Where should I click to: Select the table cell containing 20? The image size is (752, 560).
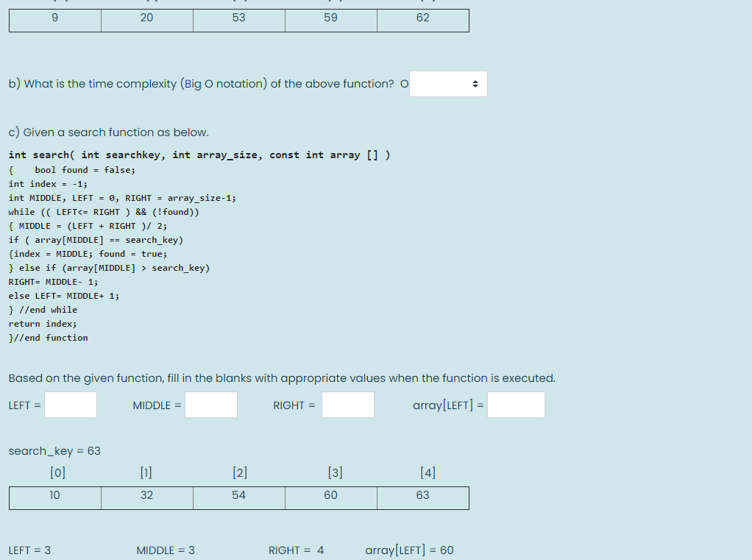146,20
